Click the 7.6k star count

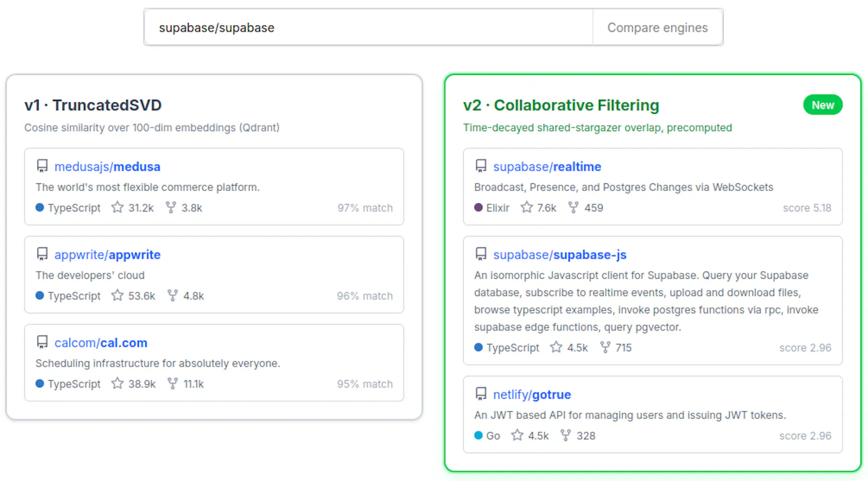pos(547,208)
